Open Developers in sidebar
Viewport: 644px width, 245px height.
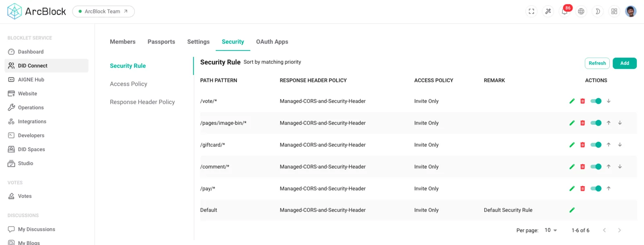[x=46, y=135]
